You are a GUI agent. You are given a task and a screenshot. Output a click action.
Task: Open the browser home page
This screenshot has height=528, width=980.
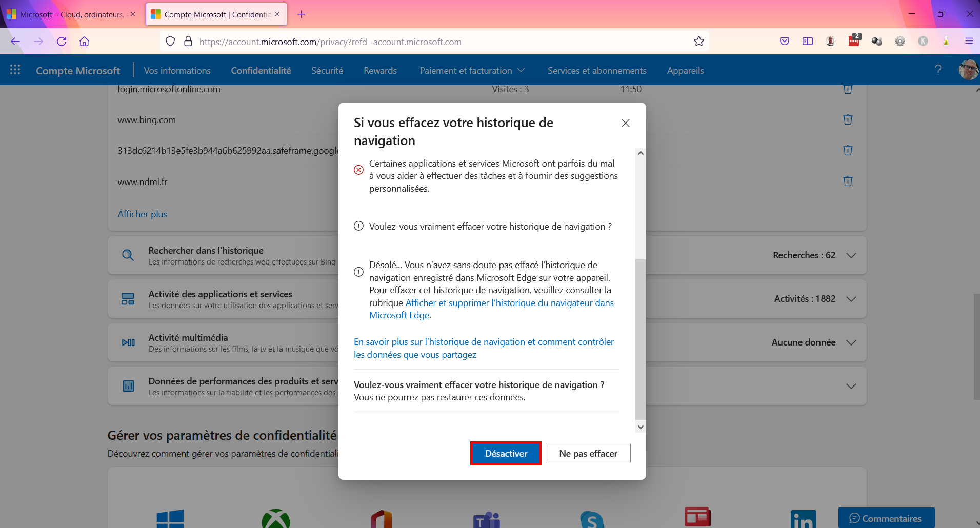(x=85, y=42)
